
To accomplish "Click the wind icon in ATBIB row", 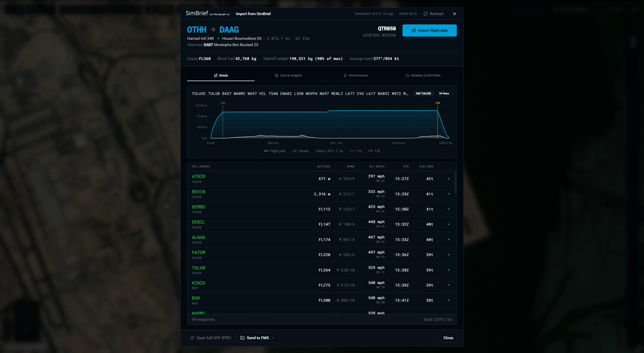I will (x=340, y=179).
